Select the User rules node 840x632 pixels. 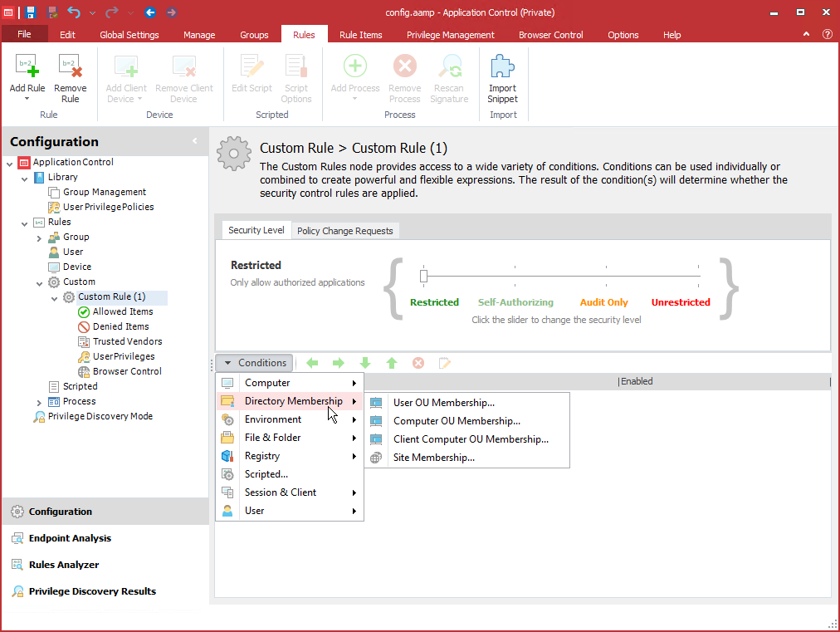(x=73, y=252)
